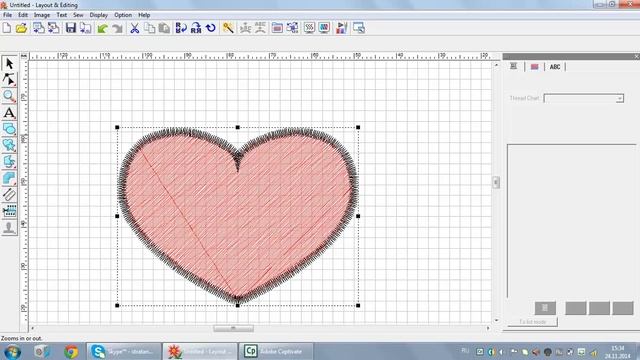This screenshot has height=360, width=640.
Task: Open the Display menu
Action: tap(98, 15)
